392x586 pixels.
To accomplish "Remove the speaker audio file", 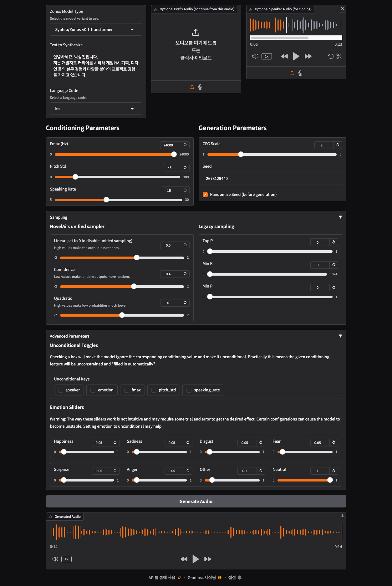I will pos(343,9).
